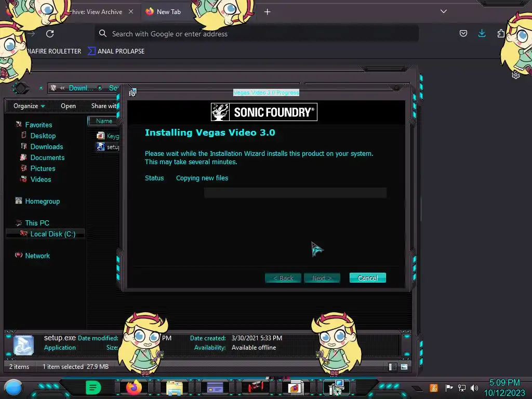This screenshot has width=532, height=399.
Task: Expand the Firefox list all tabs chevron
Action: pyautogui.click(x=444, y=11)
